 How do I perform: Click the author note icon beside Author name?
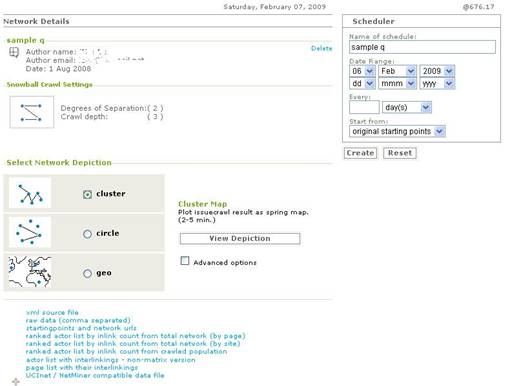tap(14, 53)
